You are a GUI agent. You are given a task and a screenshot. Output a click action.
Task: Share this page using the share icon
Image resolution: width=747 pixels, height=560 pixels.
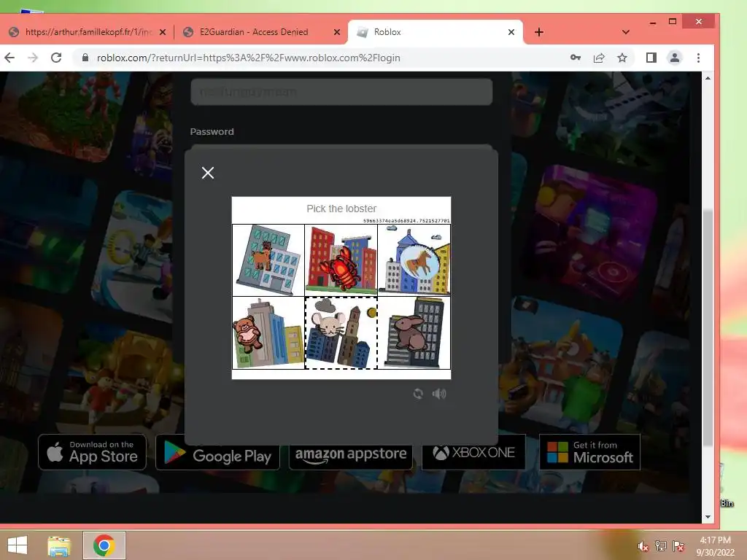click(x=599, y=58)
